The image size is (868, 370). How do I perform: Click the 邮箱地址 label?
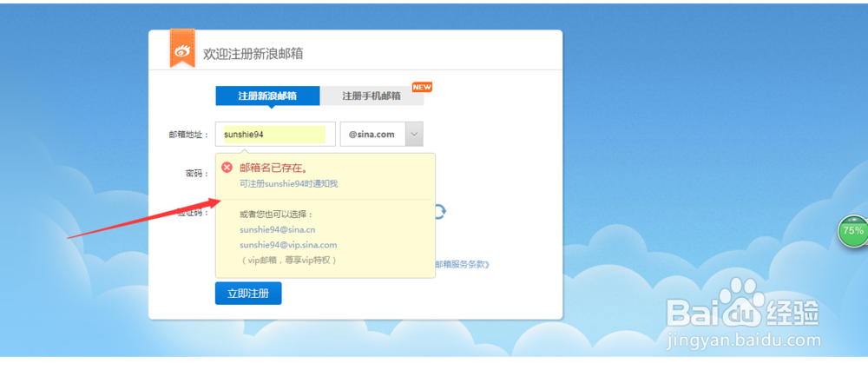point(189,135)
